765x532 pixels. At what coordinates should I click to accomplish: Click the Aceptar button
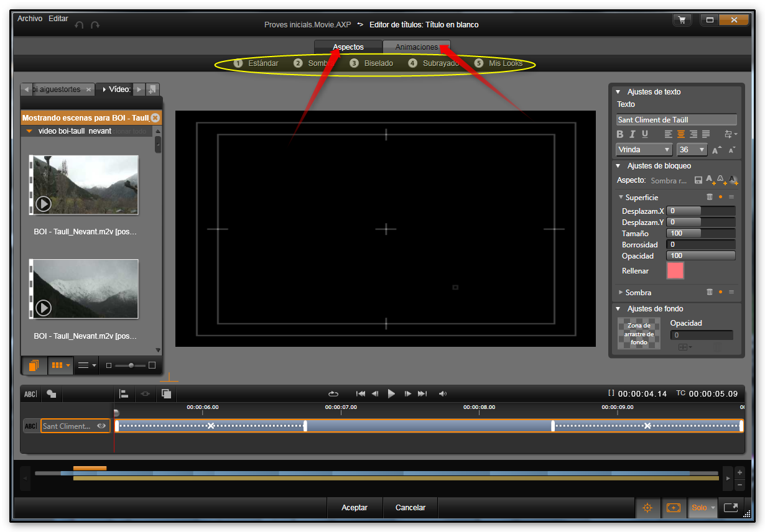tap(355, 508)
